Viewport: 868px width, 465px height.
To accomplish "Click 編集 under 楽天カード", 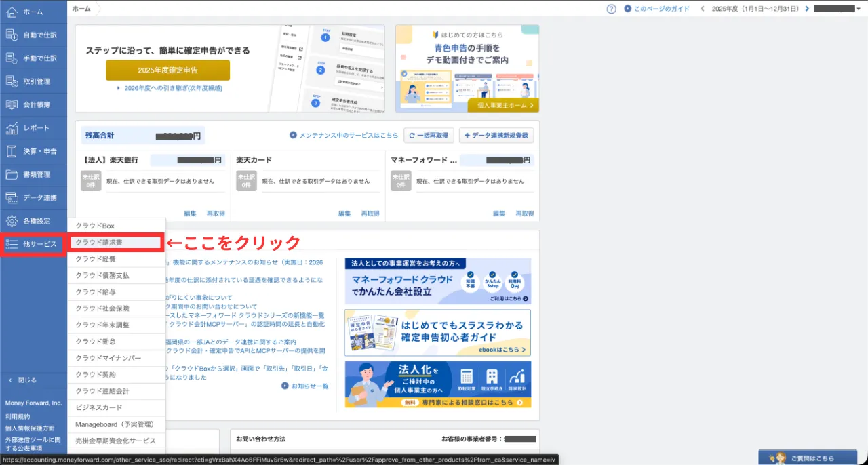I will (x=344, y=213).
